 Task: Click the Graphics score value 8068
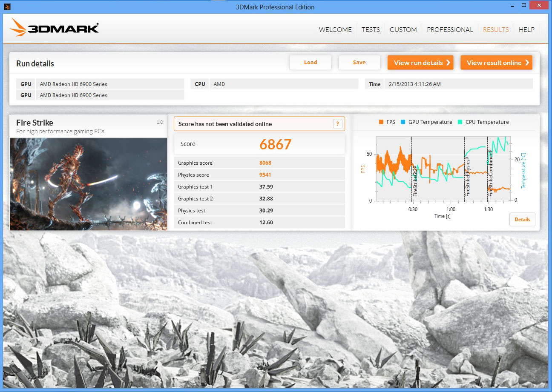(x=265, y=163)
